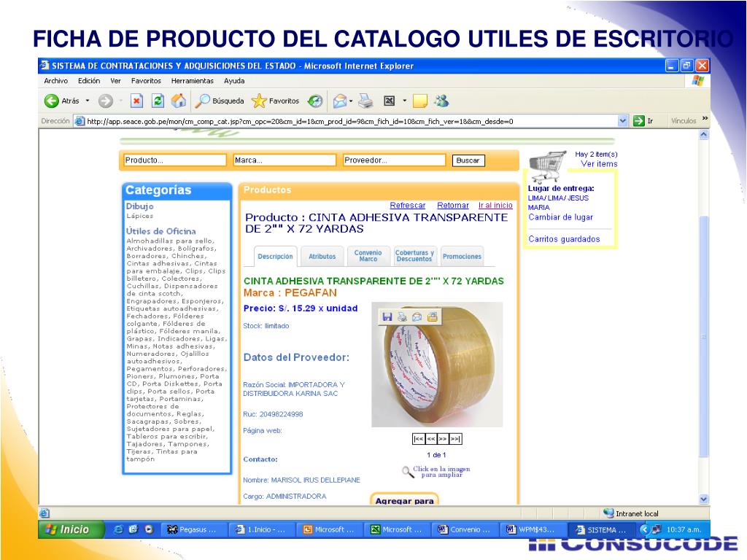Expand hidden system tray icons arrow
The image size is (747, 560).
coord(643,529)
